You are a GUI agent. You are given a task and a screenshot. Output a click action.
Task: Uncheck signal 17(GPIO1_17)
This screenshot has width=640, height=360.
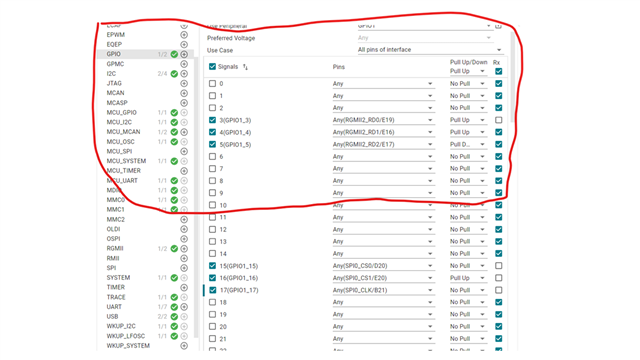(212, 290)
